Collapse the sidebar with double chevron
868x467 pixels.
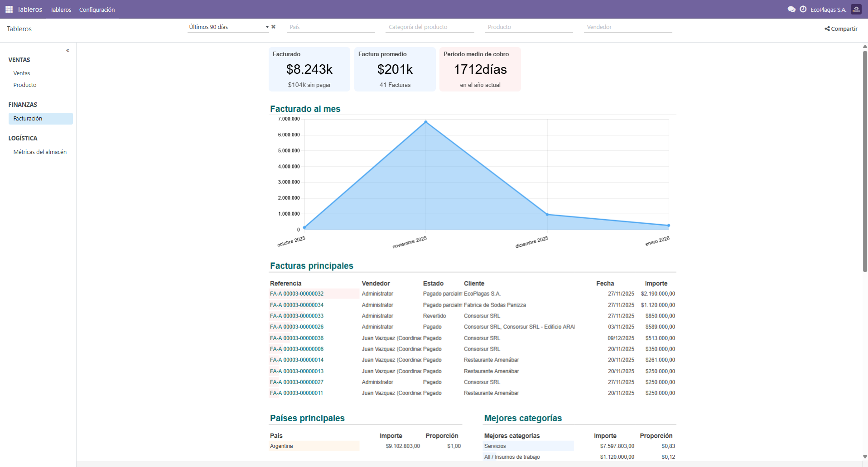(x=68, y=50)
